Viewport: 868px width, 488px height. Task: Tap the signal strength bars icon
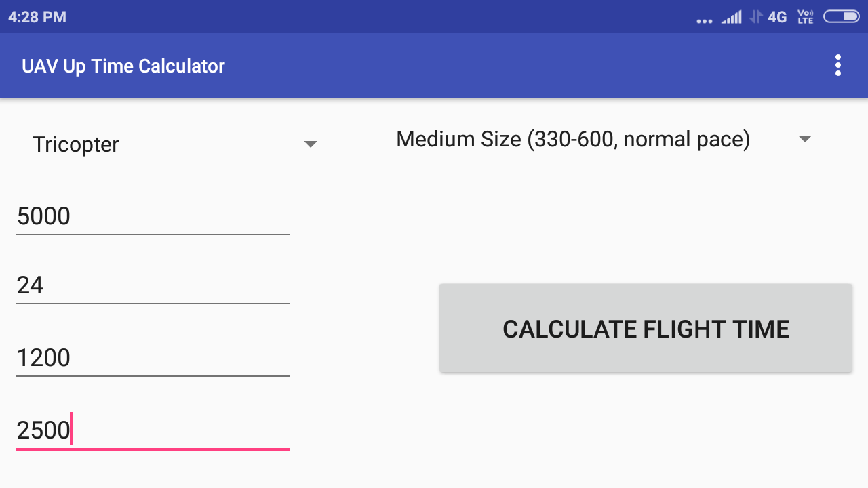[x=731, y=17]
